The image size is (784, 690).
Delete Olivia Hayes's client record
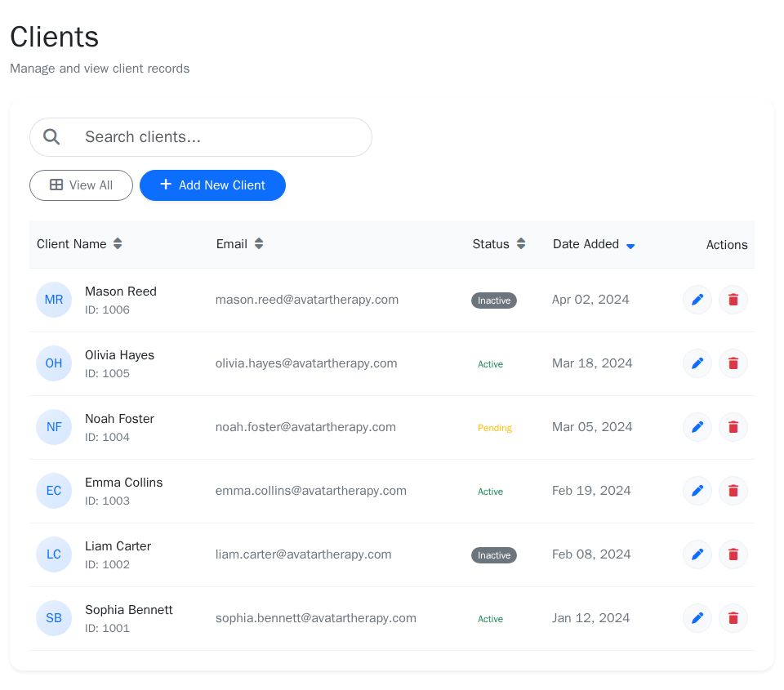point(733,363)
